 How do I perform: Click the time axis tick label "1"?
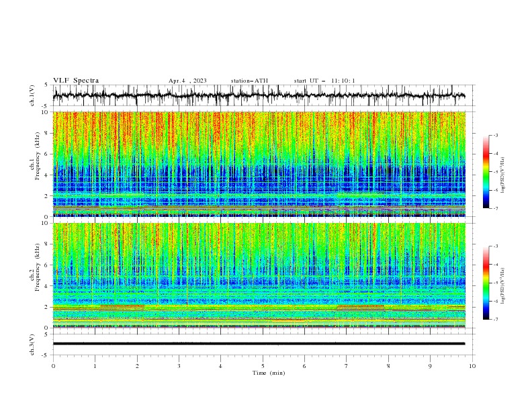tap(95, 366)
